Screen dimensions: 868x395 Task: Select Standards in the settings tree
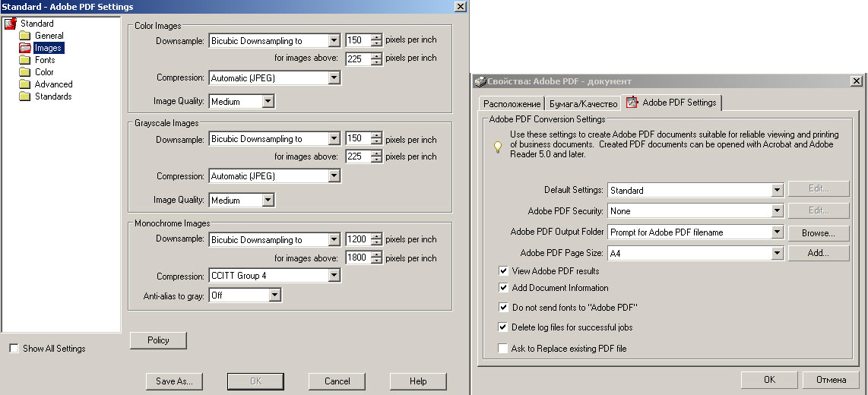[x=53, y=96]
